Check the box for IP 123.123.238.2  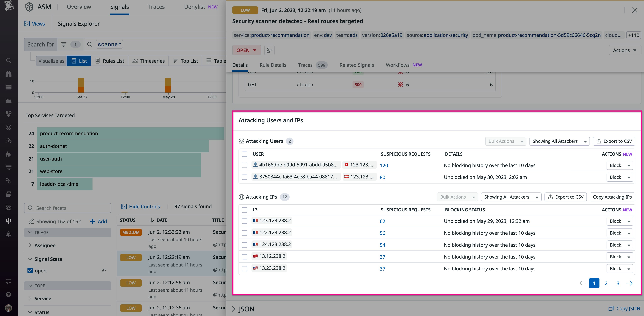[x=245, y=221]
